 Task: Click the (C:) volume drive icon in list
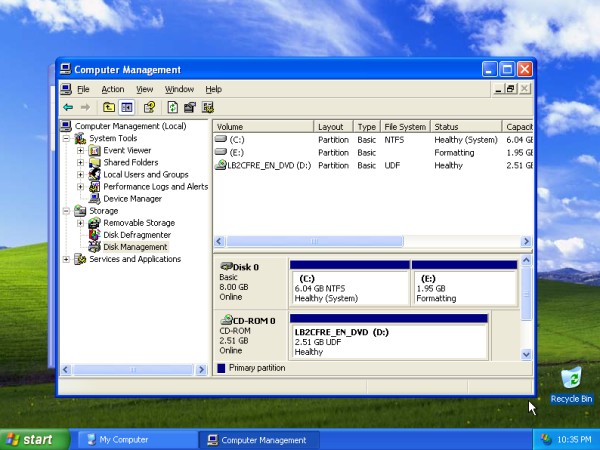click(221, 139)
